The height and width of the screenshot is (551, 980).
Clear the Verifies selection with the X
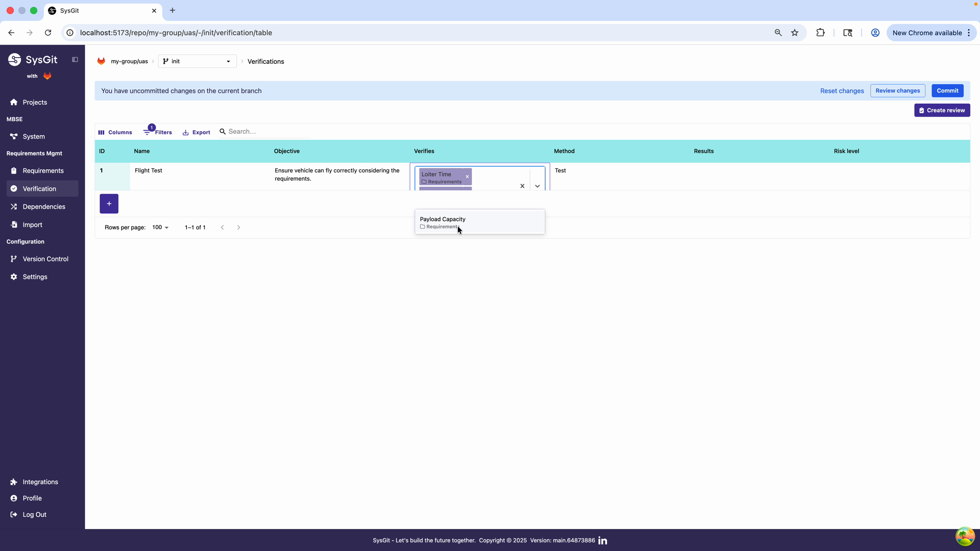click(x=522, y=186)
